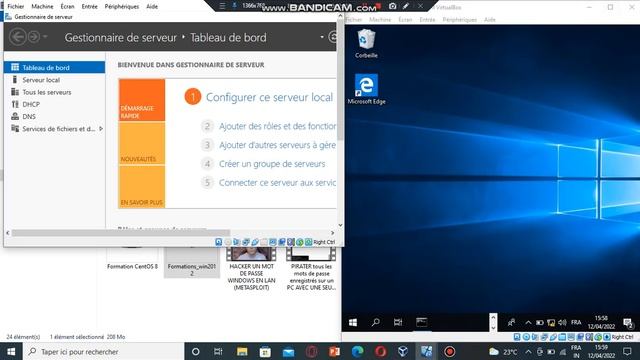Open VirtualBox cube icon on host taskbar
The width and height of the screenshot is (640, 360).
click(403, 351)
